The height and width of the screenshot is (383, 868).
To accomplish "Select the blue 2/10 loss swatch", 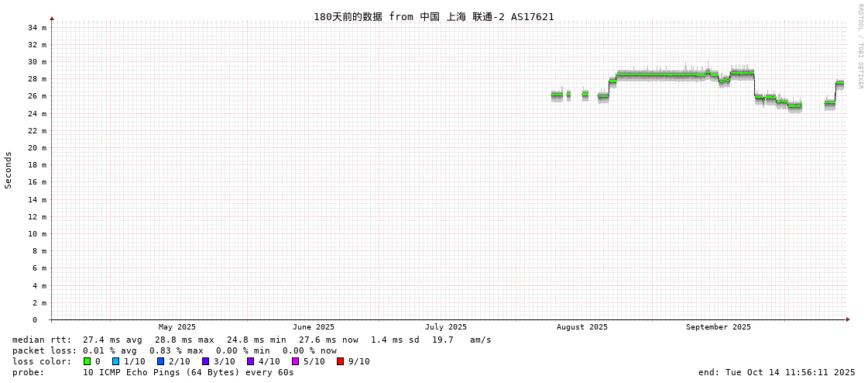I will [x=161, y=361].
